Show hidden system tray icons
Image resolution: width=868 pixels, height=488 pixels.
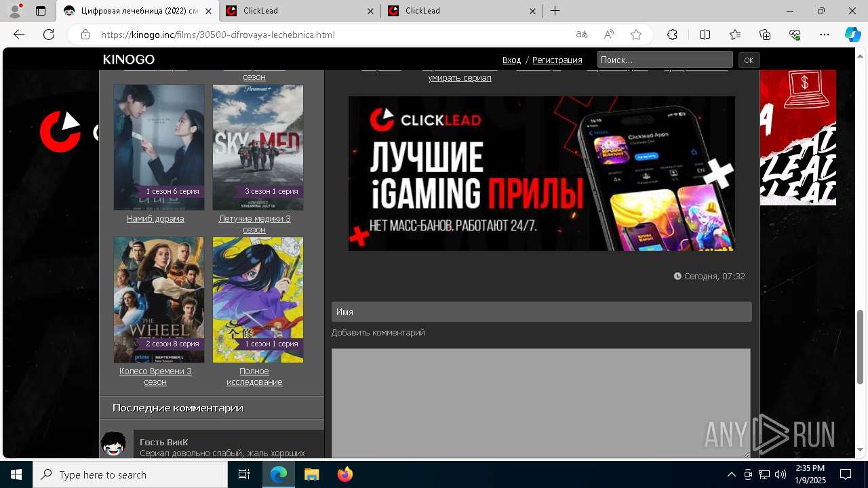[x=732, y=474]
